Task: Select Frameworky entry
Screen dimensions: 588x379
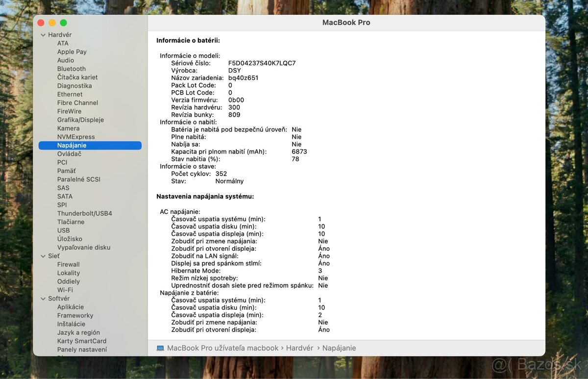Action: click(x=75, y=316)
